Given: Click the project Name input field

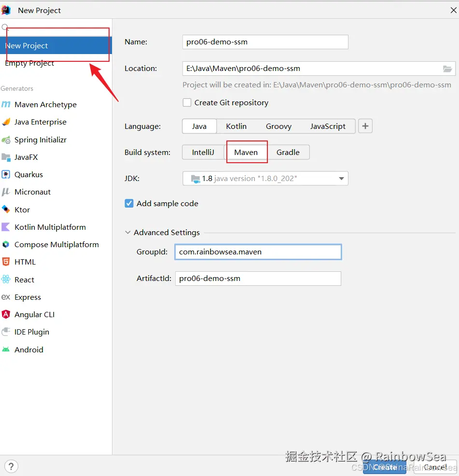Looking at the screenshot, I should (265, 42).
